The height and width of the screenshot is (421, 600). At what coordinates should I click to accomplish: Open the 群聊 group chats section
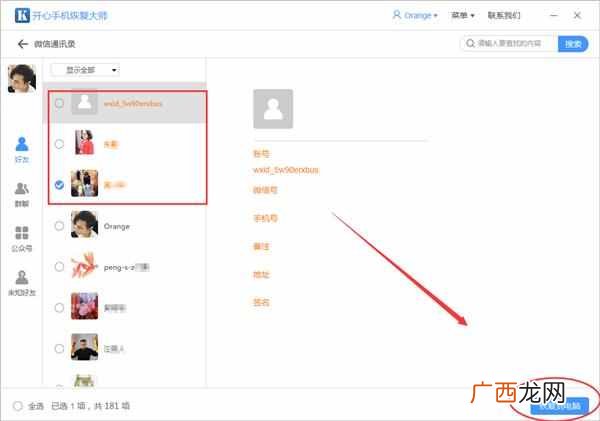coord(22,194)
